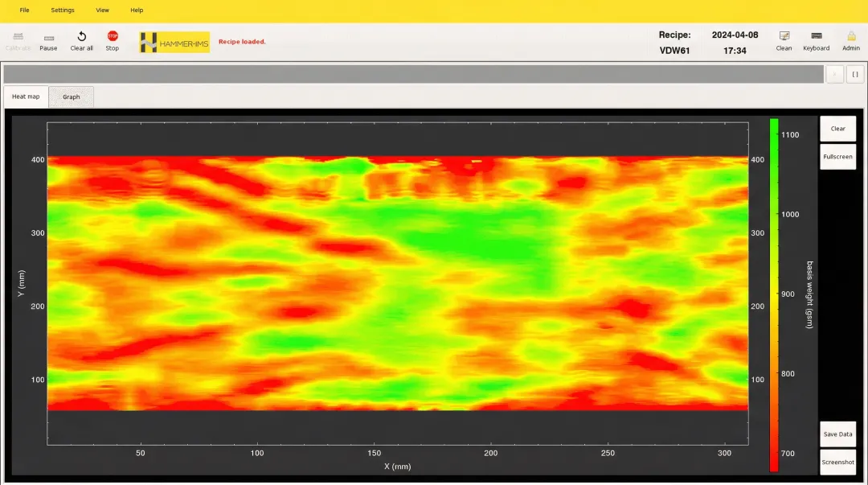Clear the heat map plot
The image size is (868, 485).
point(837,129)
